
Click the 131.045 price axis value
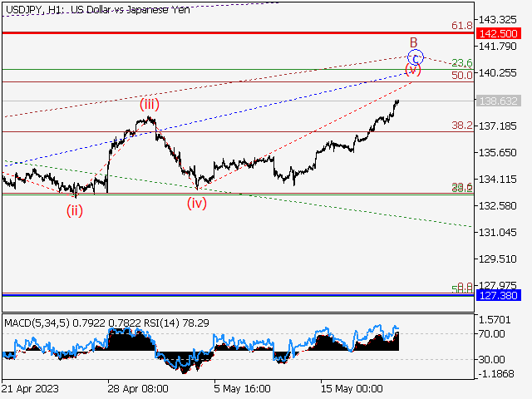pos(497,233)
